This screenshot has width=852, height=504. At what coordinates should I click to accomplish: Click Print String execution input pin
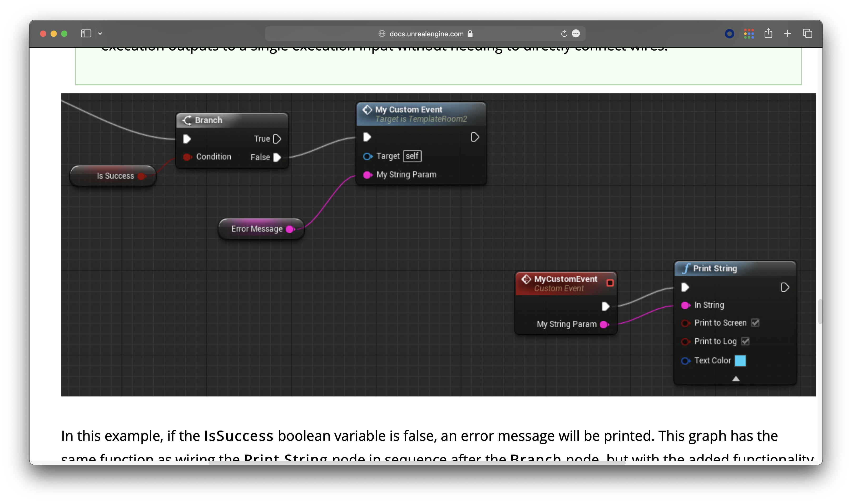tap(685, 288)
